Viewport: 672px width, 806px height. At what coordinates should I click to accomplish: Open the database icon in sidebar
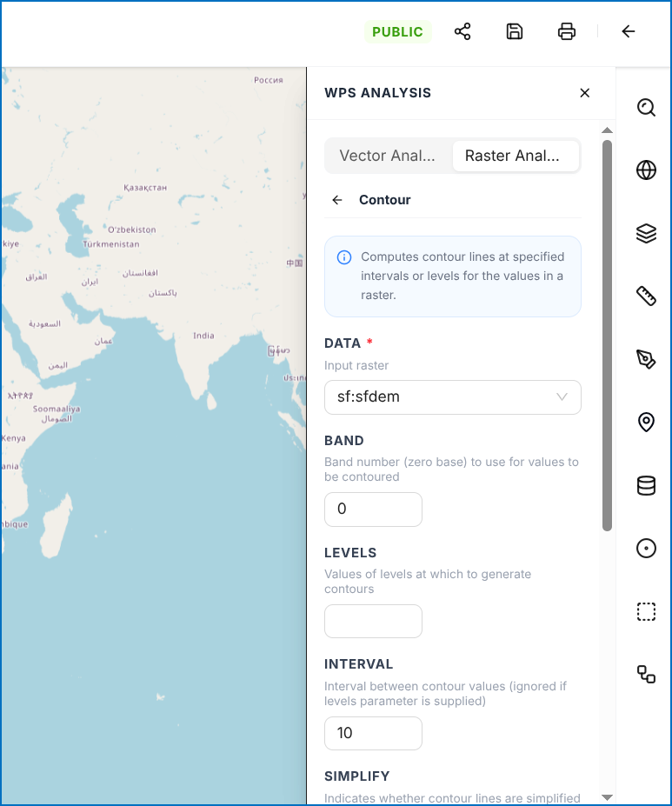646,485
